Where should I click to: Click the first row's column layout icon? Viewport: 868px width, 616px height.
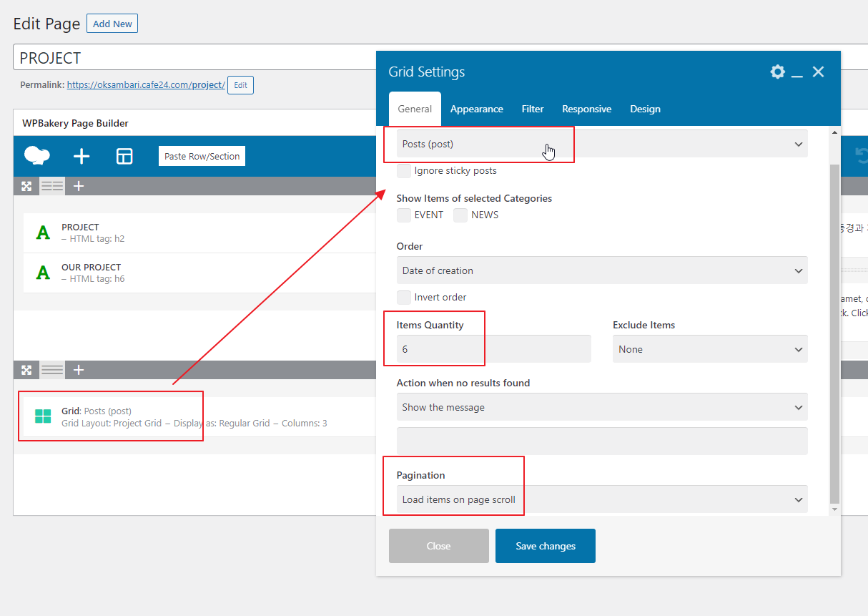click(x=52, y=186)
